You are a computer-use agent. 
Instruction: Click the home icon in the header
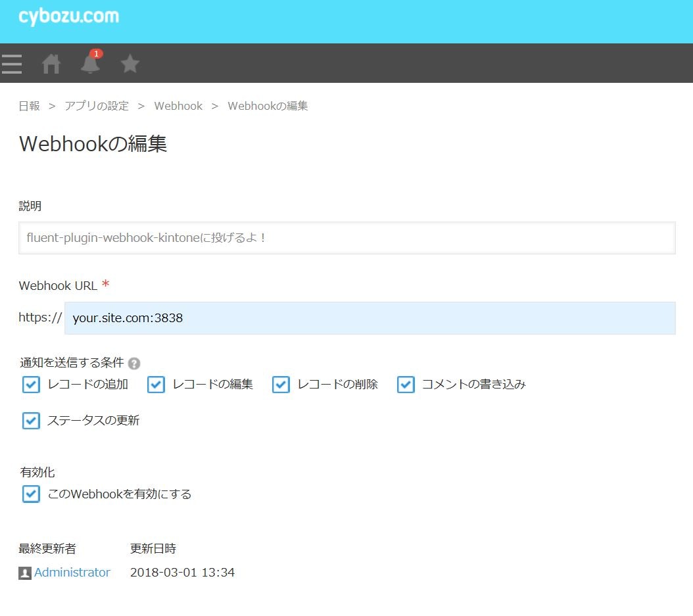click(51, 63)
